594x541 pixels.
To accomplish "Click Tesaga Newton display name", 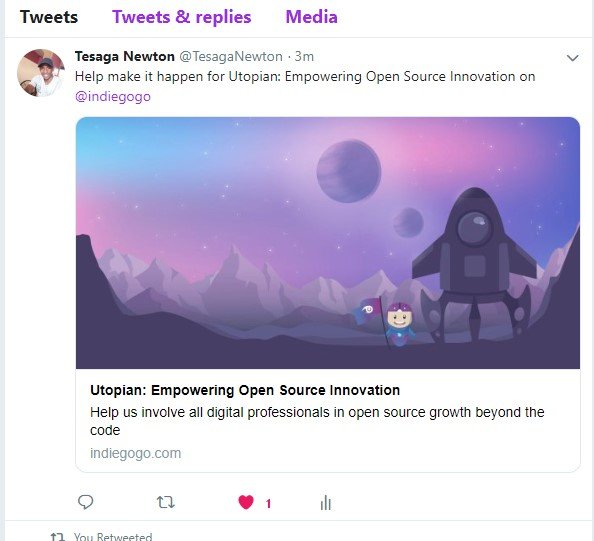I will click(125, 56).
